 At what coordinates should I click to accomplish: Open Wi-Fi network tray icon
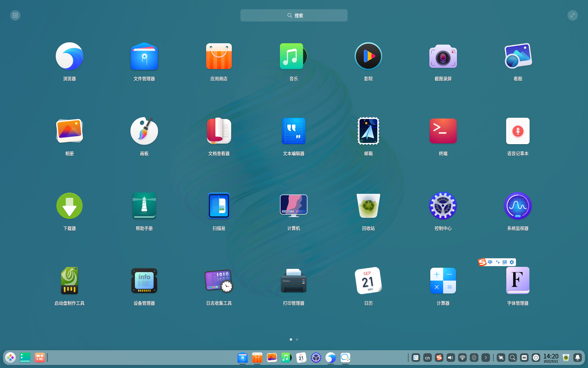click(x=462, y=358)
